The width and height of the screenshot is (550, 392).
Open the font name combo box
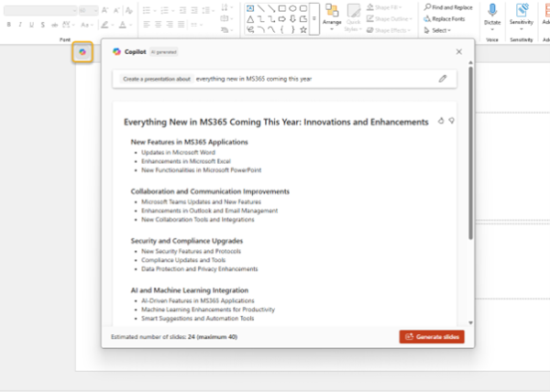click(40, 10)
